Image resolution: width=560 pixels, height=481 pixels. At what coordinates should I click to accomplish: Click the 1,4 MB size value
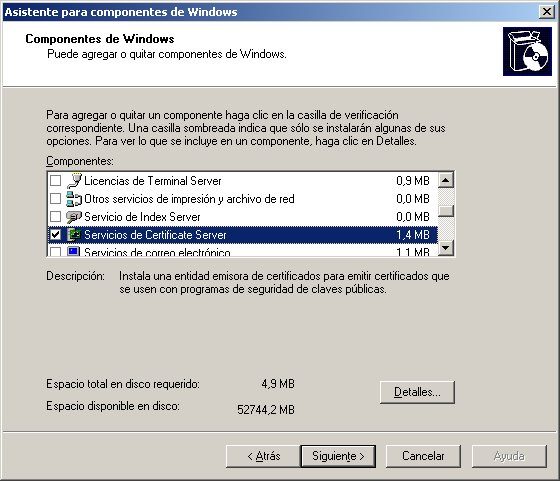click(413, 235)
